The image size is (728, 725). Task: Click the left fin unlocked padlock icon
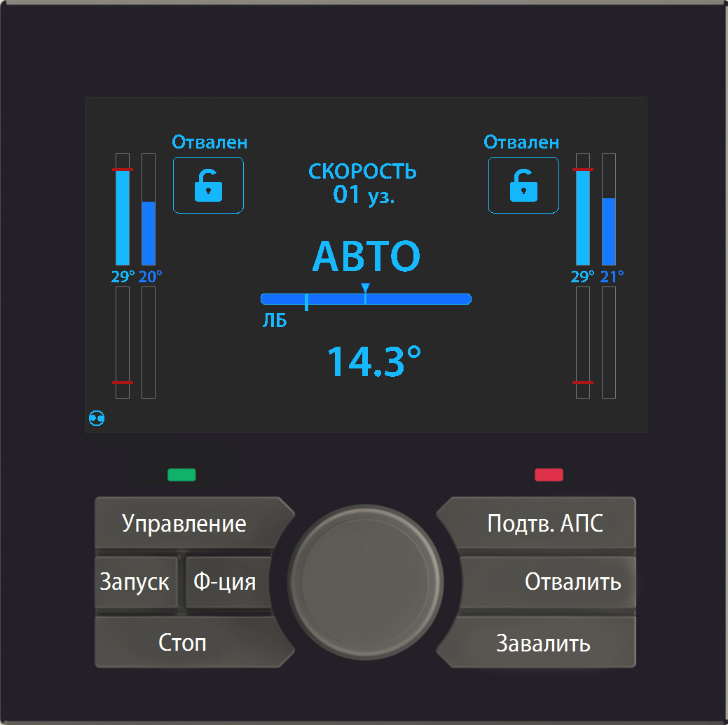(208, 186)
